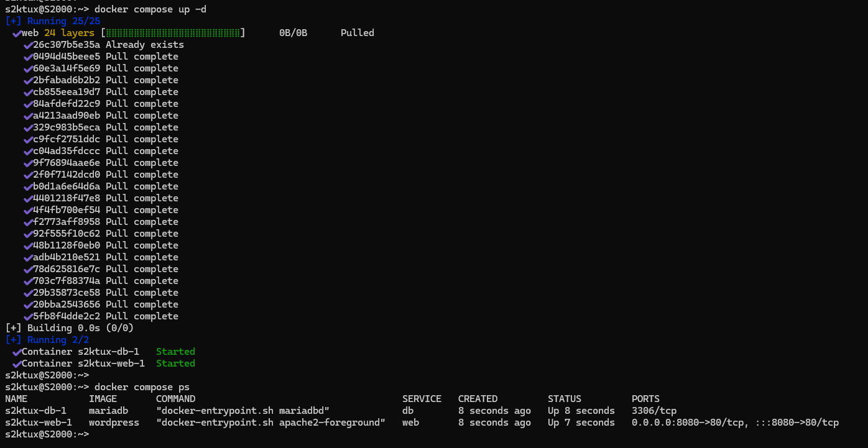Click layer hash 'b0d1a6e64d6a'
Viewport: 868px width, 448px height.
67,186
